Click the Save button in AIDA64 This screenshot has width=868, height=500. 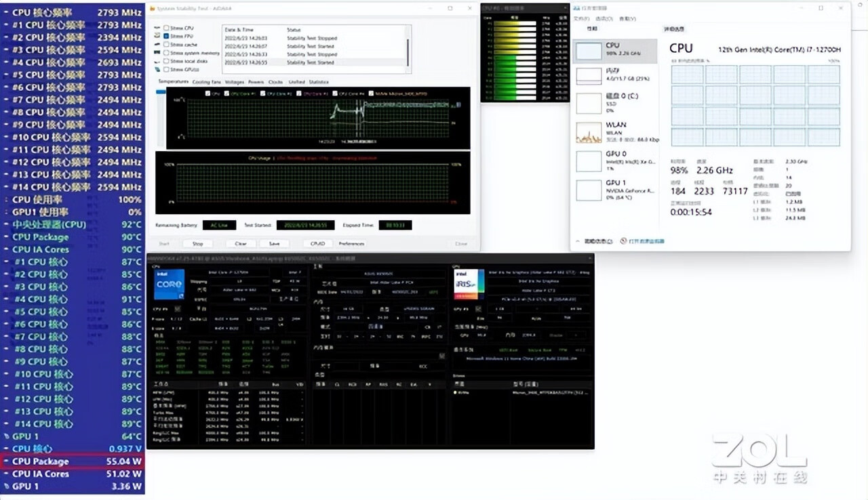click(x=275, y=243)
